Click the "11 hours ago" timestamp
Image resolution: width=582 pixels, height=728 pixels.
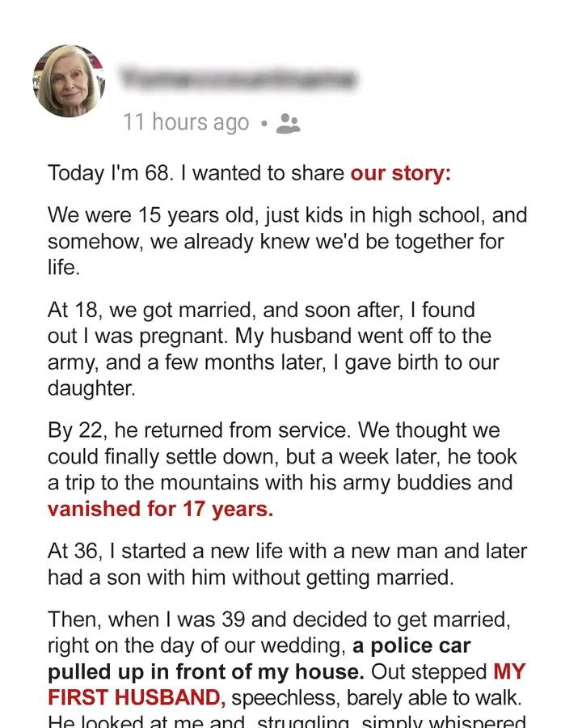(186, 123)
